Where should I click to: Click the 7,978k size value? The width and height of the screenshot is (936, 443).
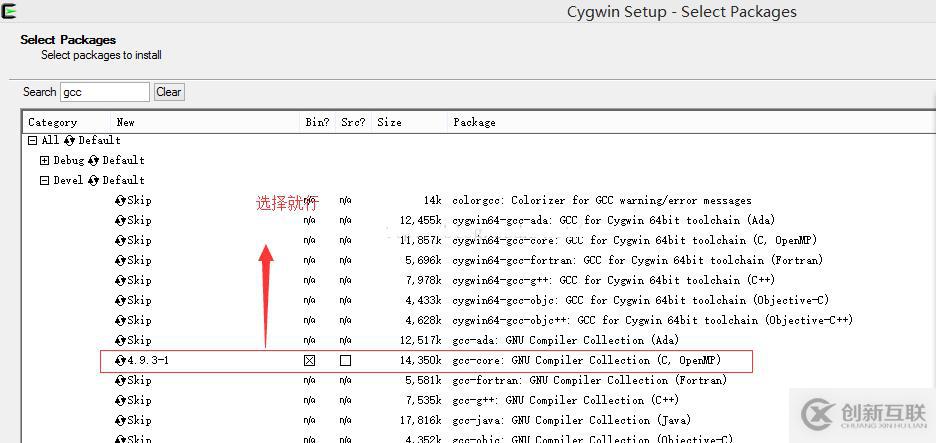tap(424, 281)
